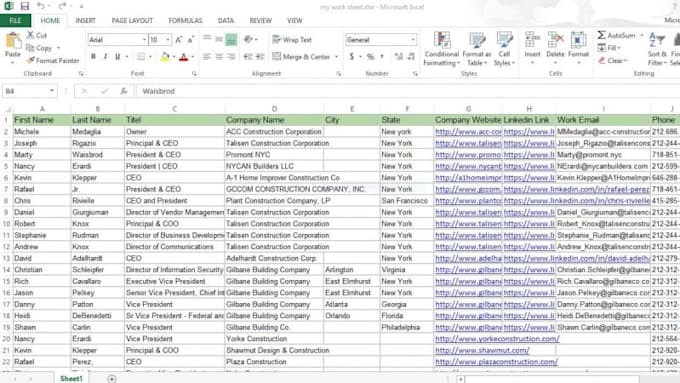Switch to the INSERT tab
This screenshot has width=680, height=383.
coord(85,20)
